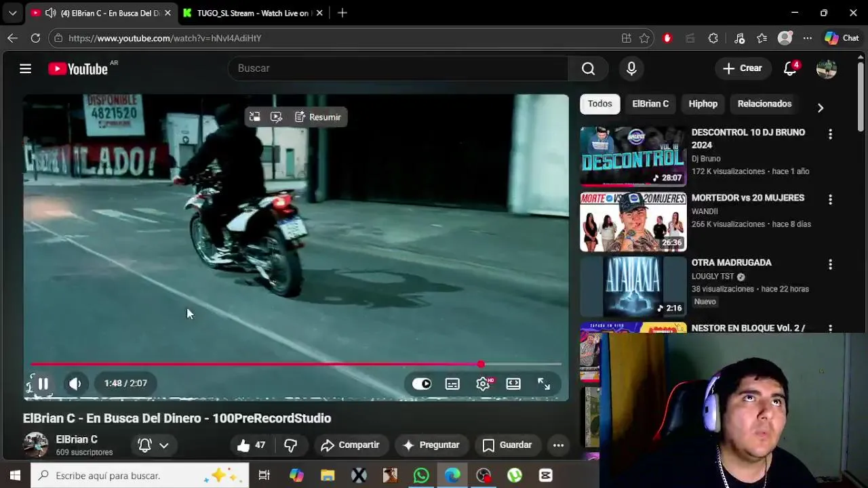
Task: Open a new browser tab
Action: tap(342, 13)
